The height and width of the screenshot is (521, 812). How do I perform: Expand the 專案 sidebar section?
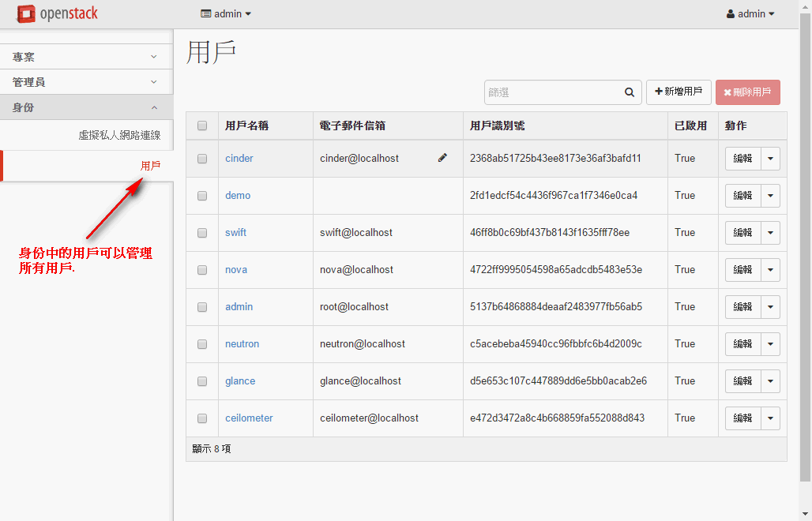[x=86, y=57]
